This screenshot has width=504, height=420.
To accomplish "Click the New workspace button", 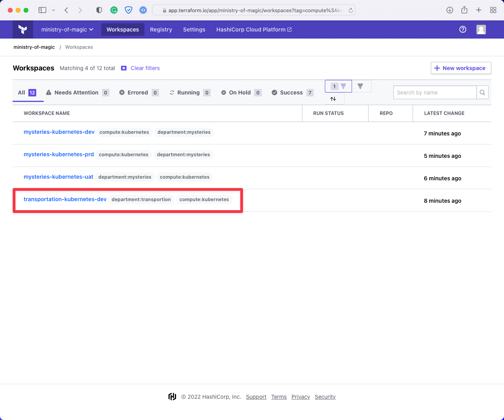I will 461,68.
